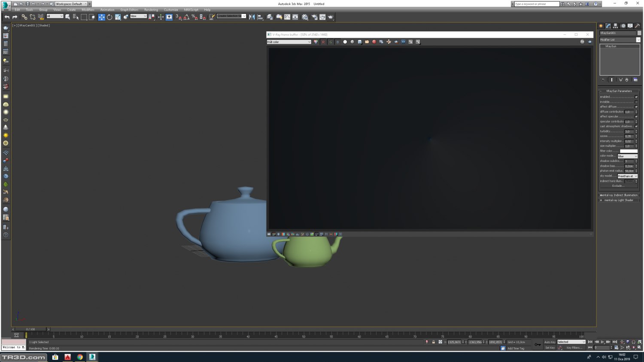Select the Move transform tool

tap(101, 17)
